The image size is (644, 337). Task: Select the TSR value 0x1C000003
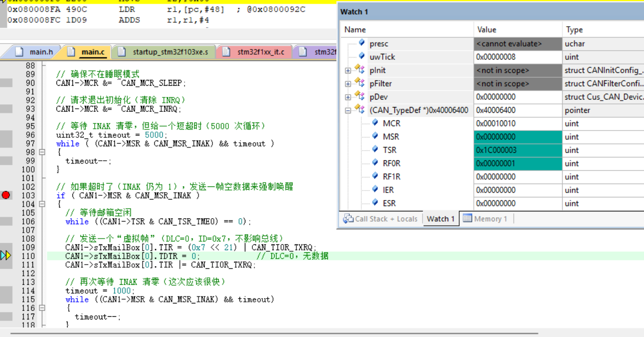(x=518, y=150)
